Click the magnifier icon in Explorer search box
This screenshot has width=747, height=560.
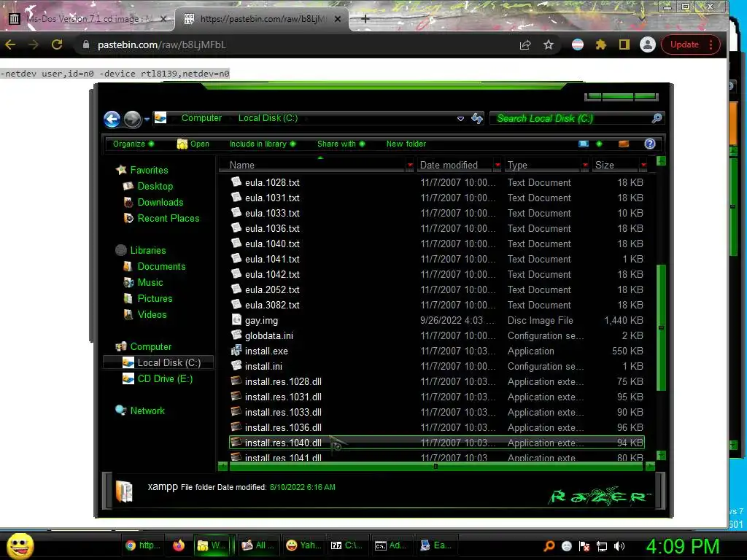tap(657, 118)
